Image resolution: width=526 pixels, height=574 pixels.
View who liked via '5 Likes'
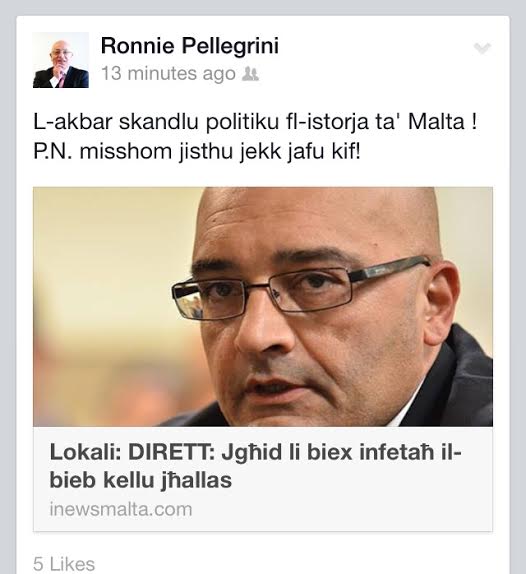(64, 564)
